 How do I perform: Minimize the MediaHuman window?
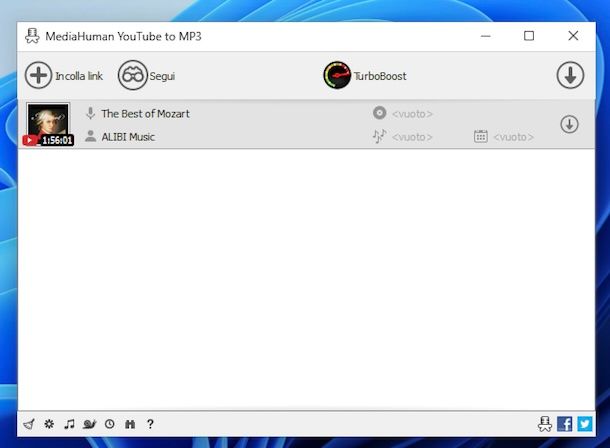click(x=486, y=36)
